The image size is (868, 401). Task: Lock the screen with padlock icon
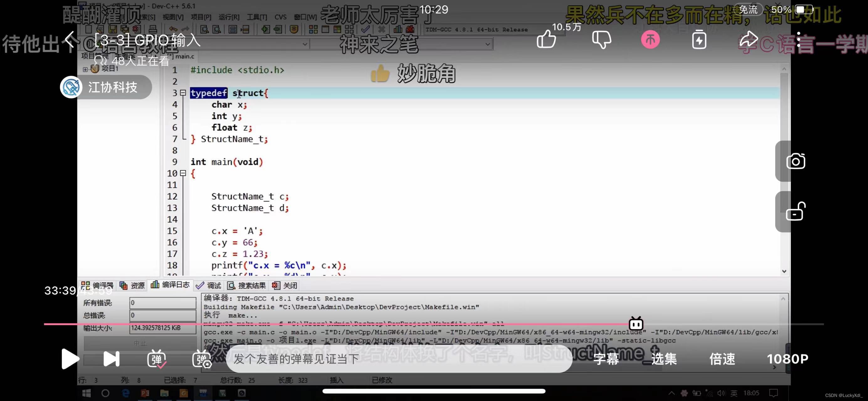click(796, 211)
